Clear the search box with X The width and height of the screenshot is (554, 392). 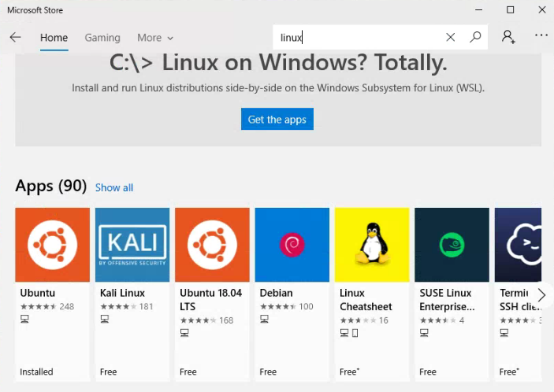(450, 37)
